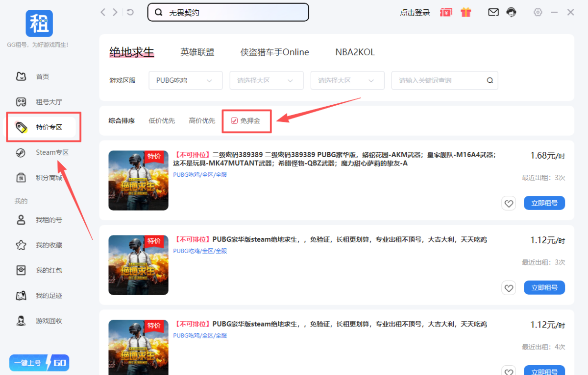Viewport: 588px width, 375px height.
Task: Expand the PUBG吃鸡 server dropdown
Action: (x=186, y=80)
